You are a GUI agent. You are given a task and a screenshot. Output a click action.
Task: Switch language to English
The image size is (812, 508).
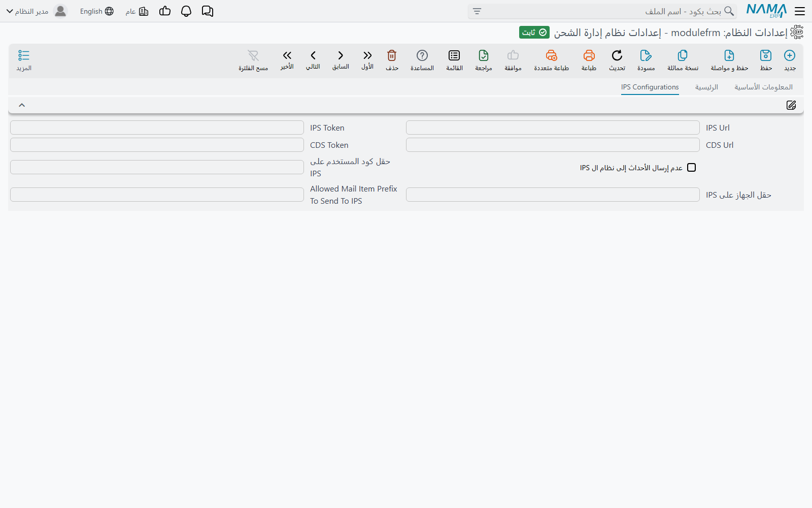tap(96, 11)
